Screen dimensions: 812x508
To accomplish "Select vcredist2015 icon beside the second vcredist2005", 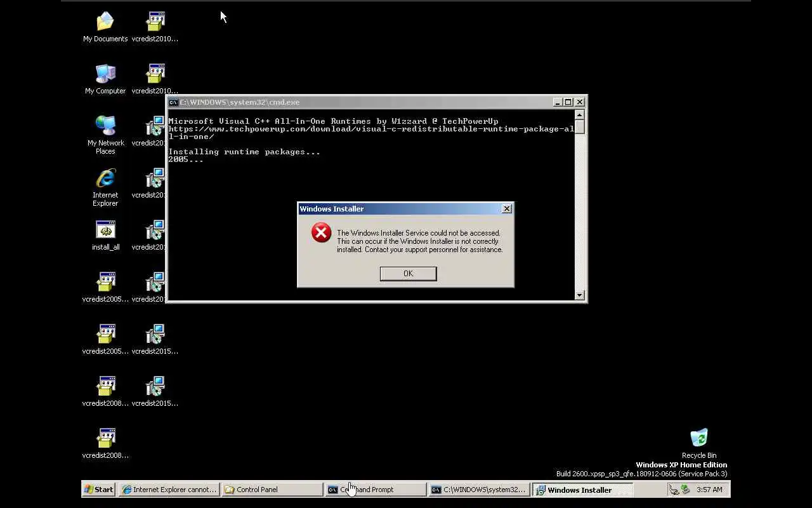I will 155,339.
